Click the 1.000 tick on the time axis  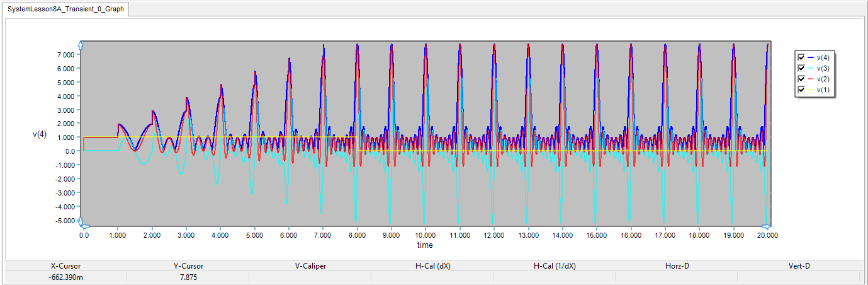pos(118,235)
